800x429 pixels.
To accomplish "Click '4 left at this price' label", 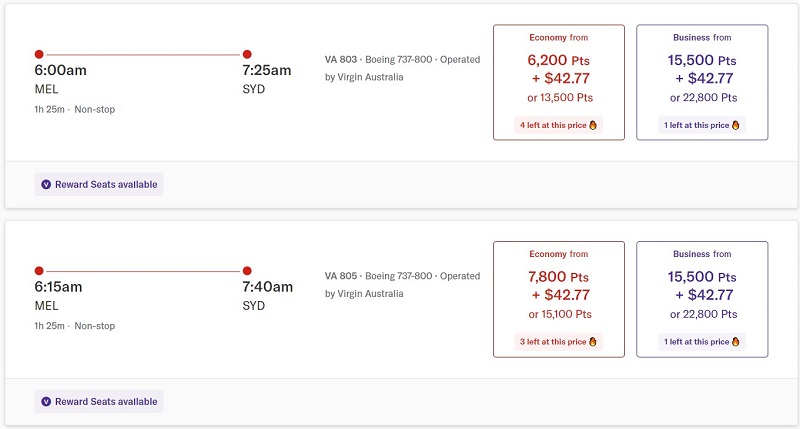I will 553,125.
